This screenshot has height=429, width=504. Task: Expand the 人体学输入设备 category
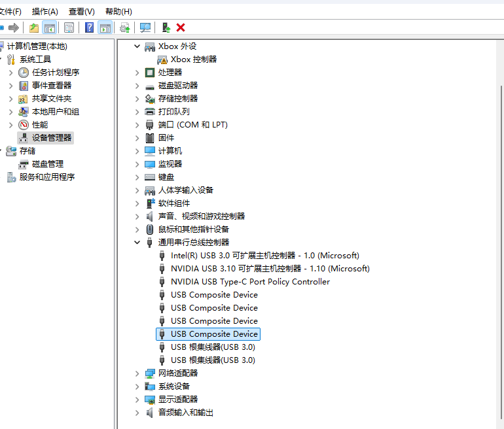point(137,191)
